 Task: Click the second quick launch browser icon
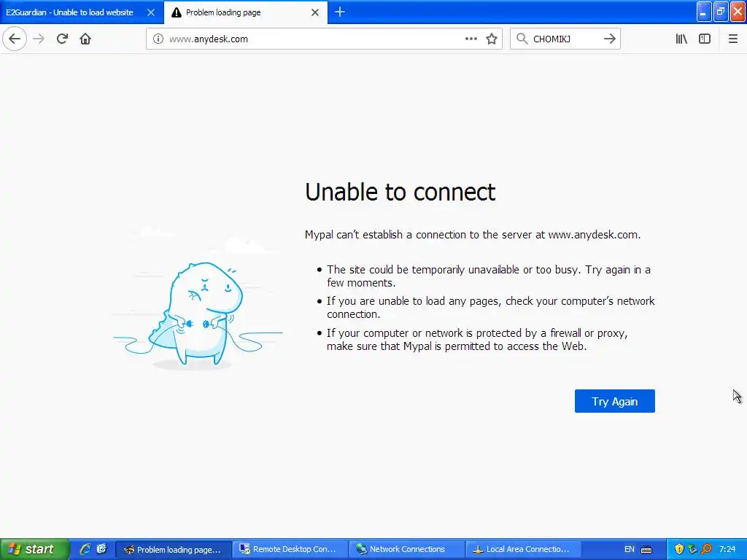click(101, 549)
